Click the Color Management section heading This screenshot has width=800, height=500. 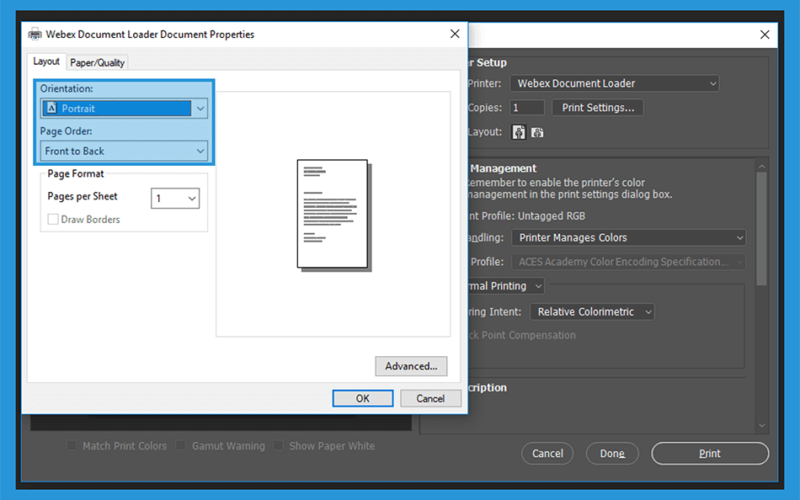click(x=503, y=168)
